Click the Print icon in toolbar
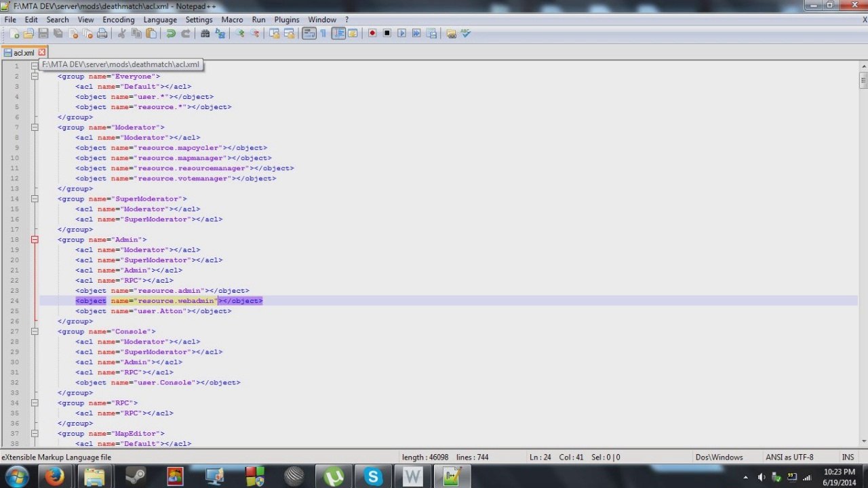868x488 pixels. pos(102,33)
